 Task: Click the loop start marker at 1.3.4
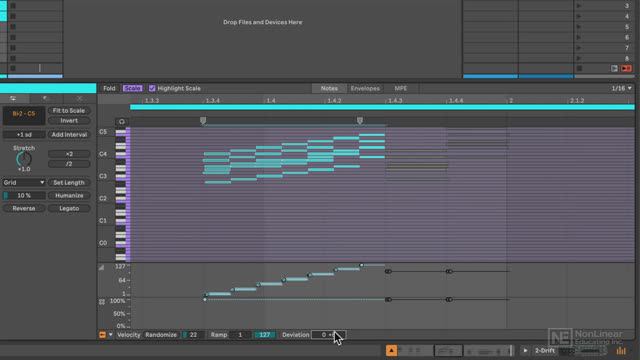pyautogui.click(x=203, y=120)
